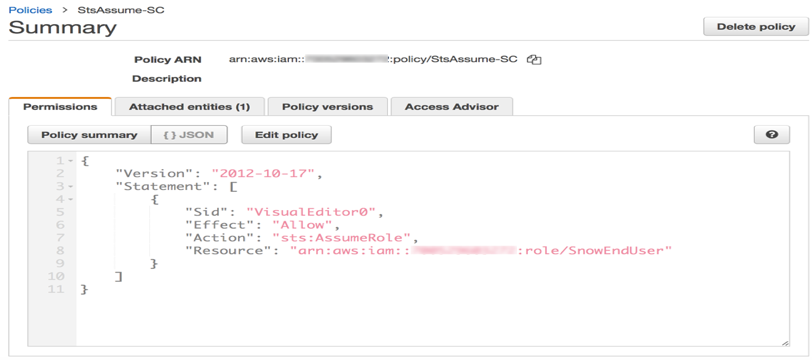
Task: Select the {} JSON view button
Action: (x=189, y=135)
